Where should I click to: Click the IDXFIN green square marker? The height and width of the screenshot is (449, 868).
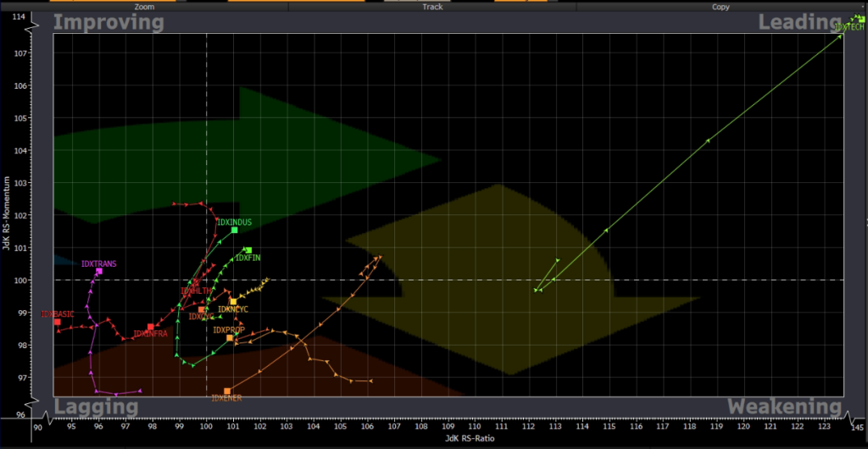(x=248, y=251)
